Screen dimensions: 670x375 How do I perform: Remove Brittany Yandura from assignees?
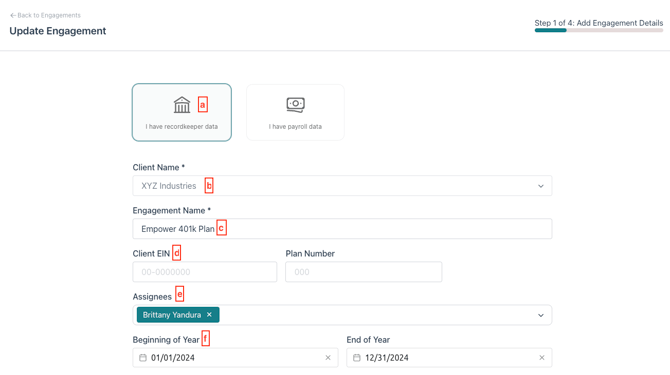pyautogui.click(x=209, y=315)
